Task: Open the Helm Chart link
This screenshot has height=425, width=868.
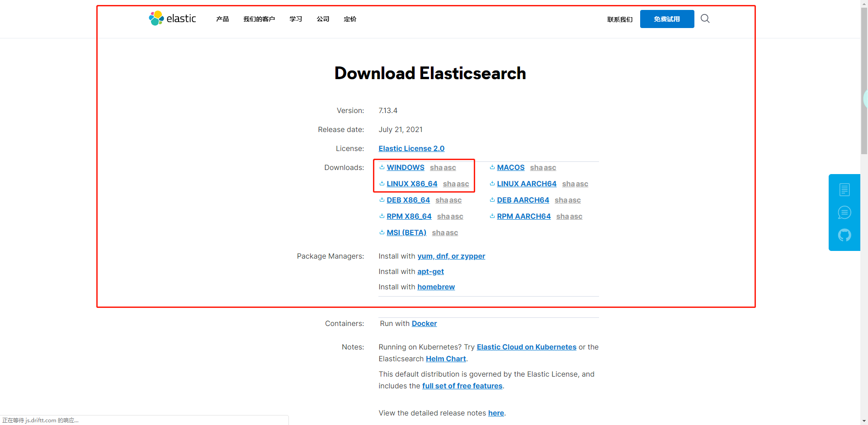Action: point(446,359)
